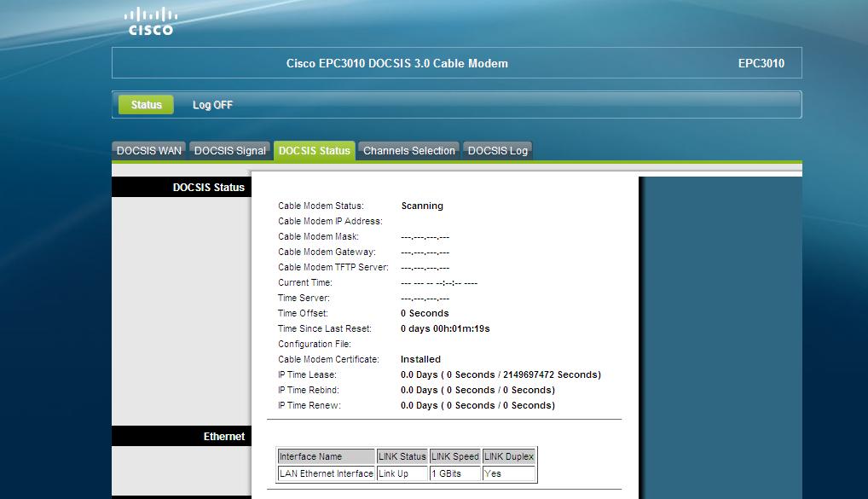This screenshot has height=499, width=868.
Task: Click the Yes duplex cell
Action: coord(509,473)
